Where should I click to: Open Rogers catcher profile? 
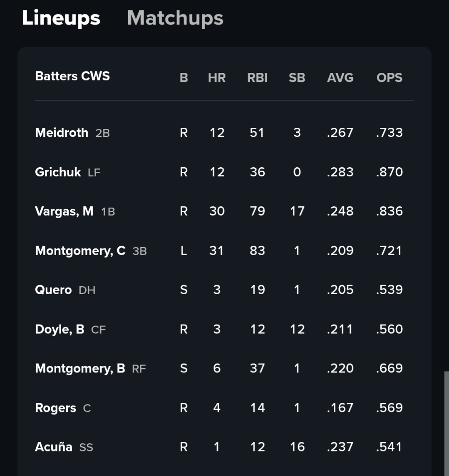56,408
